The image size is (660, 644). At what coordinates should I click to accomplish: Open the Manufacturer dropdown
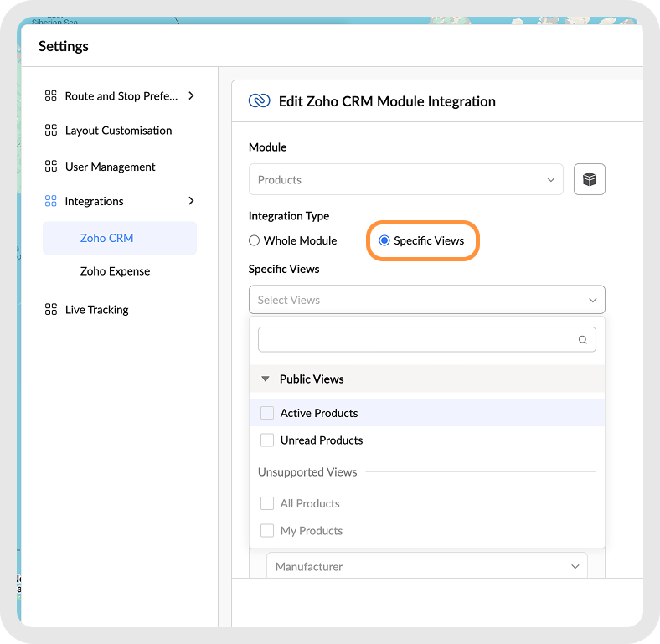coord(427,567)
